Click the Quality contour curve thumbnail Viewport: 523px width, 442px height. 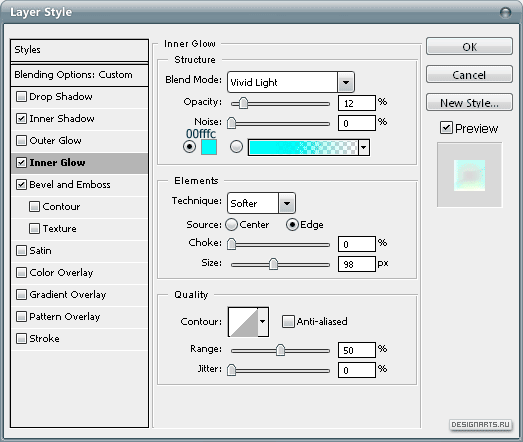(x=243, y=322)
